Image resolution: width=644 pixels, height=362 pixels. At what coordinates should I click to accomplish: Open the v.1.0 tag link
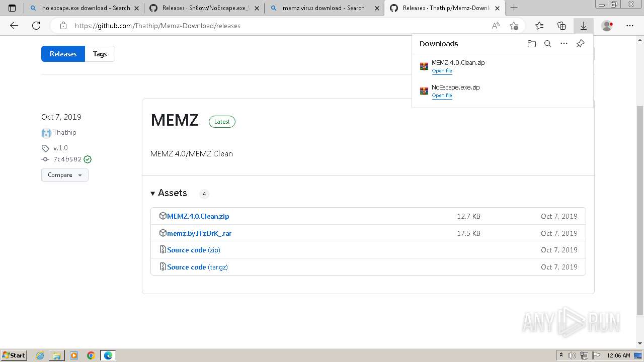click(60, 148)
